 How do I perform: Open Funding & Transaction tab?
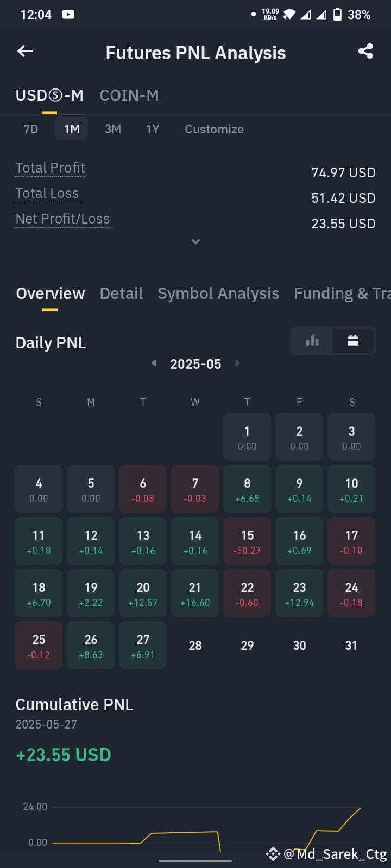click(342, 293)
